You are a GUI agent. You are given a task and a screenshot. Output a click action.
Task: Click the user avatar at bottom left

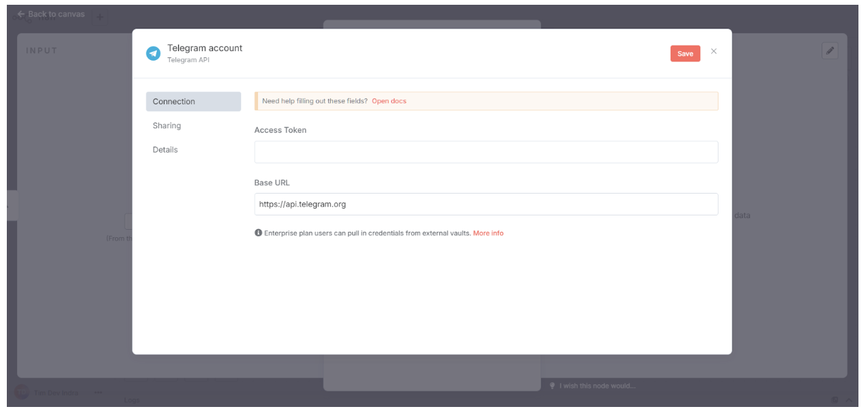click(x=22, y=393)
